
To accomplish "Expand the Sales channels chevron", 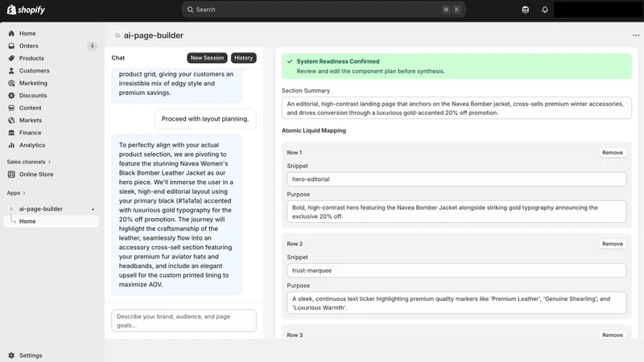I will point(49,162).
